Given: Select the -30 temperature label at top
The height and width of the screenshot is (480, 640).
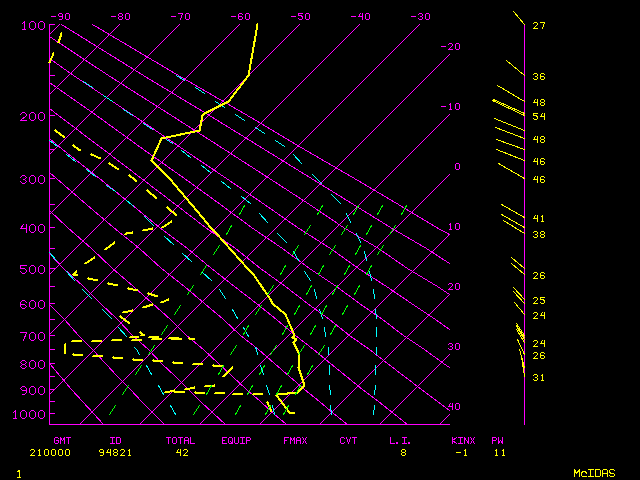Looking at the screenshot, I should pyautogui.click(x=420, y=16).
